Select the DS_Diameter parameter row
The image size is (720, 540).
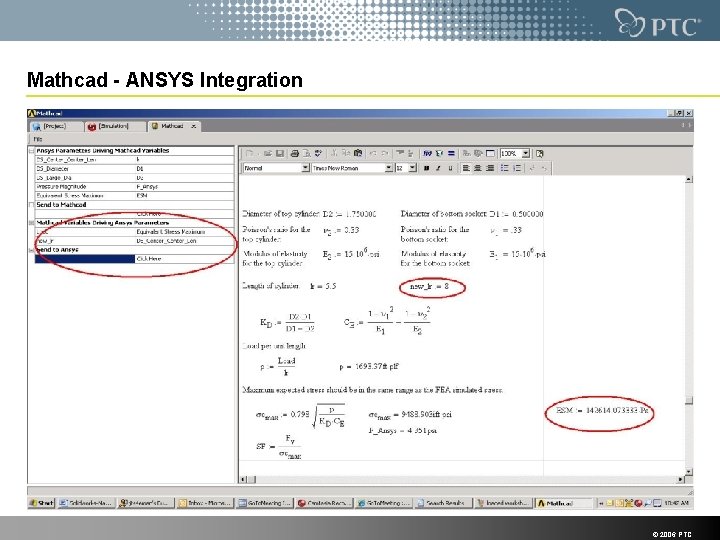click(135, 169)
